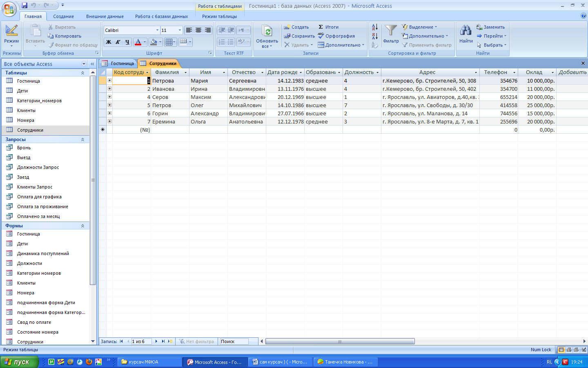Viewport: 588px width, 368px height.
Task: Switch to the Гостиница document tab
Action: (x=118, y=63)
